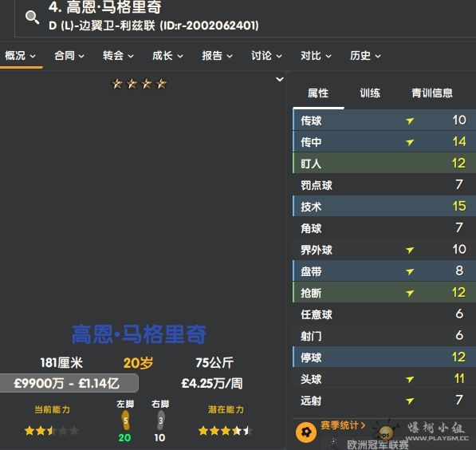
Task: Open the 概况 dropdown menu
Action: tap(21, 56)
